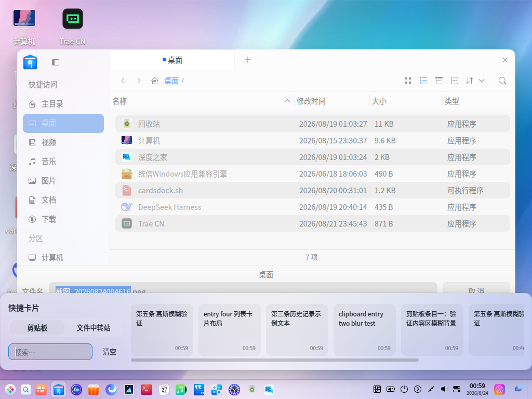Open search with the magnifier icon
The image size is (532, 399).
[502, 81]
